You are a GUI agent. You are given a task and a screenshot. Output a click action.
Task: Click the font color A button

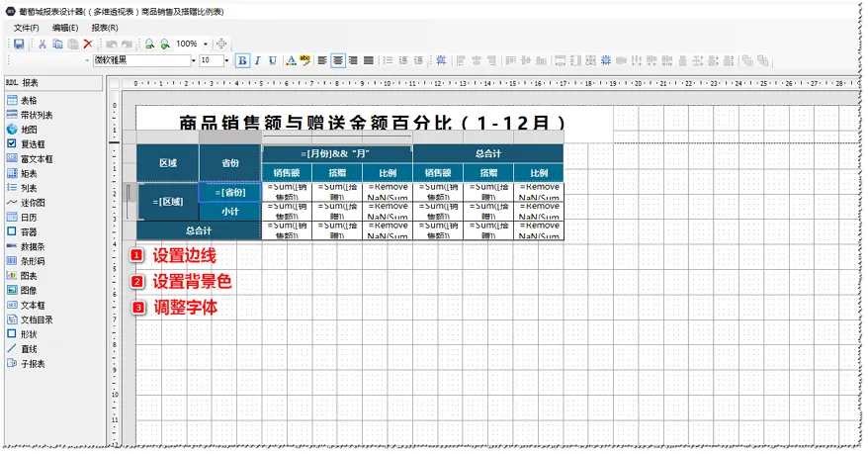pyautogui.click(x=291, y=60)
